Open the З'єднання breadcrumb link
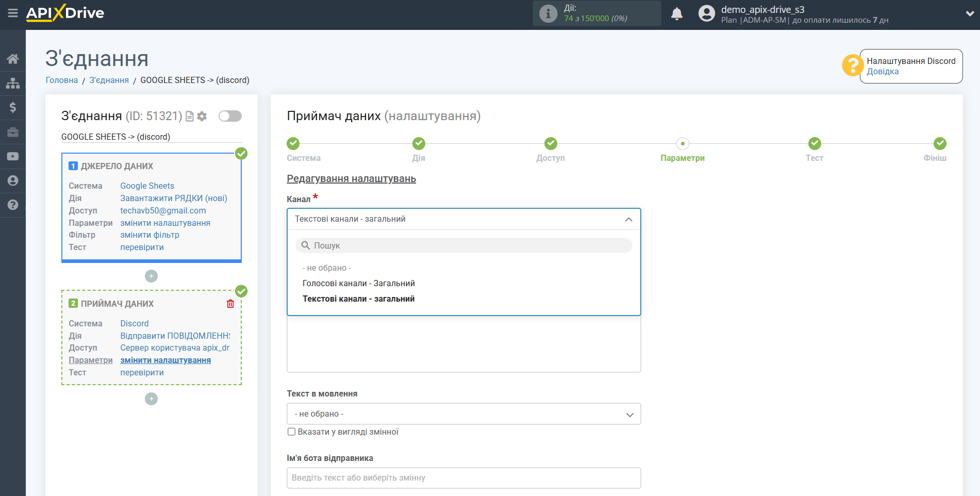980x496 pixels. 109,80
